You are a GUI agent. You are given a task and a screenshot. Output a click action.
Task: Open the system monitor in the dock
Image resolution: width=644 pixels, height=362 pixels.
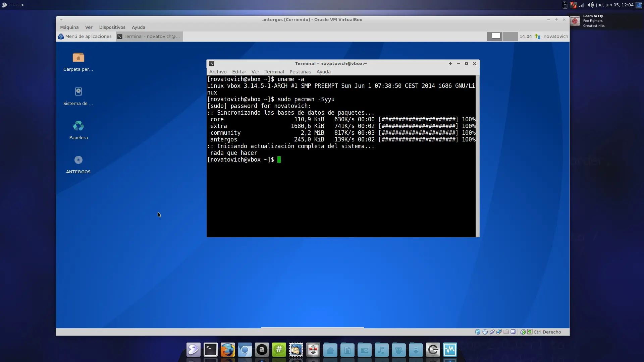[x=450, y=350]
